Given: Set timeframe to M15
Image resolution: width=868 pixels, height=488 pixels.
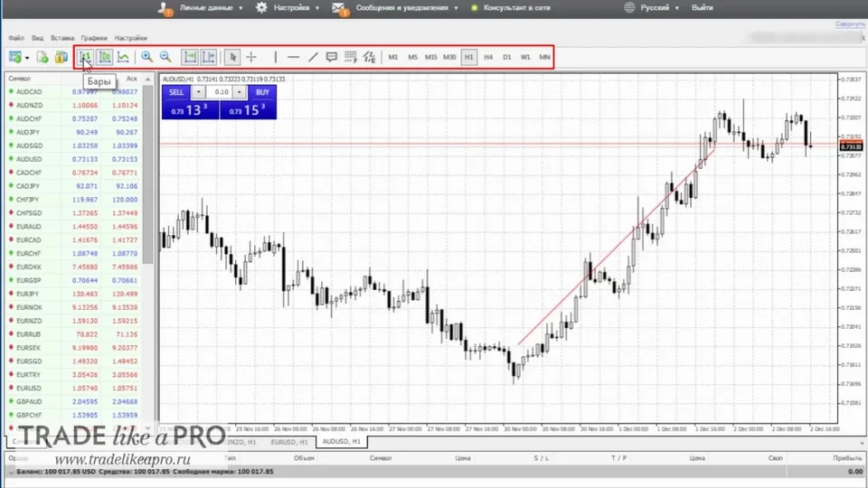Looking at the screenshot, I should coord(430,57).
